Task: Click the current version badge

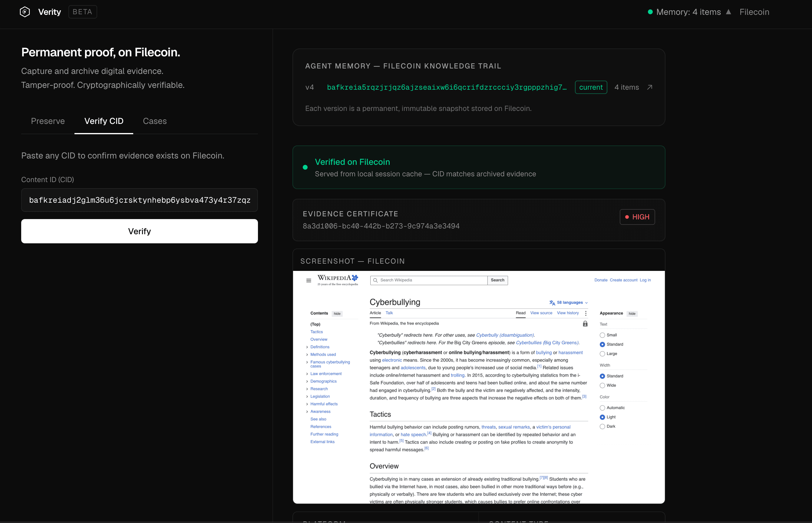Action: point(591,87)
